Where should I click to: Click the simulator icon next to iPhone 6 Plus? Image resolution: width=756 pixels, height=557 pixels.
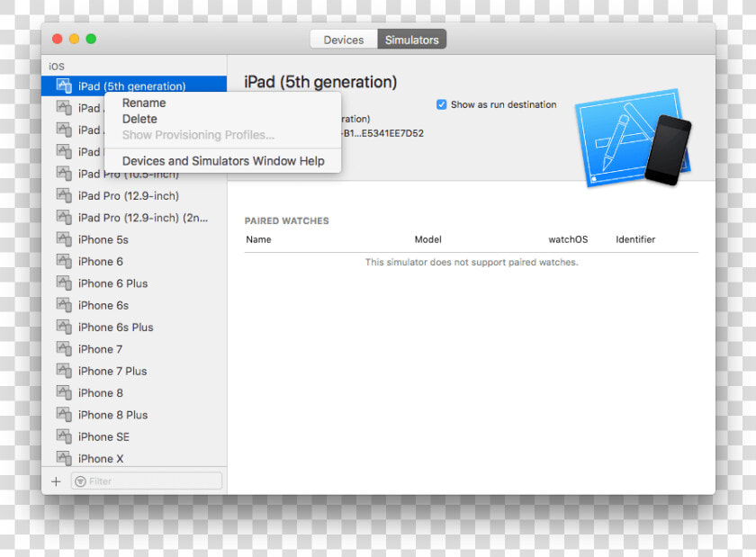tap(64, 283)
